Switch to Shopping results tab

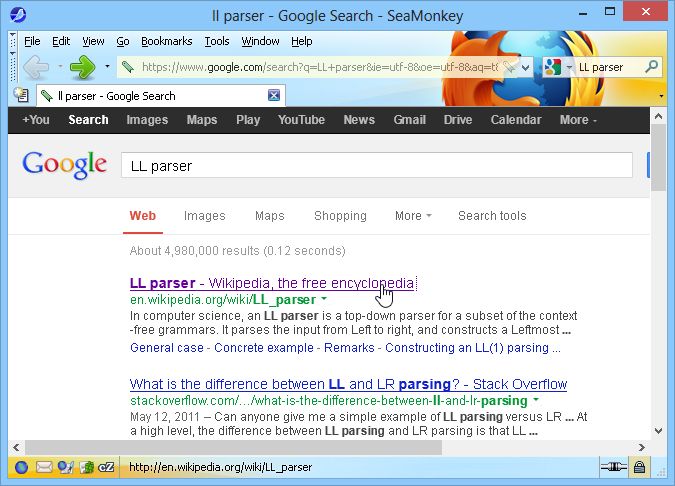[341, 216]
